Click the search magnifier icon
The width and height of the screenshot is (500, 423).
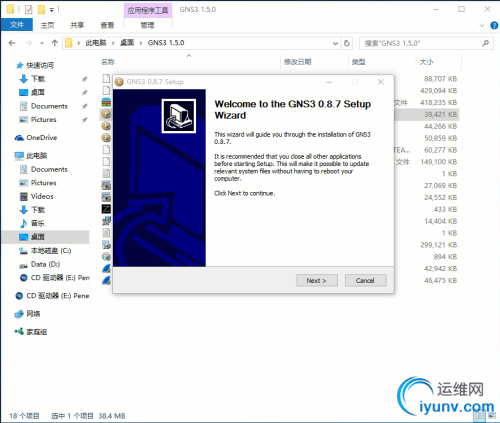click(x=485, y=43)
